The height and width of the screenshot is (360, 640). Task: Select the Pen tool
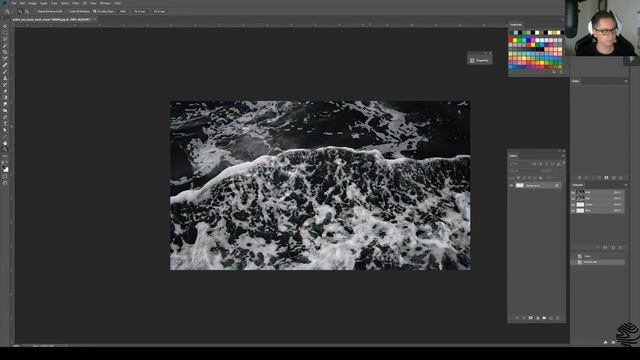point(5,117)
